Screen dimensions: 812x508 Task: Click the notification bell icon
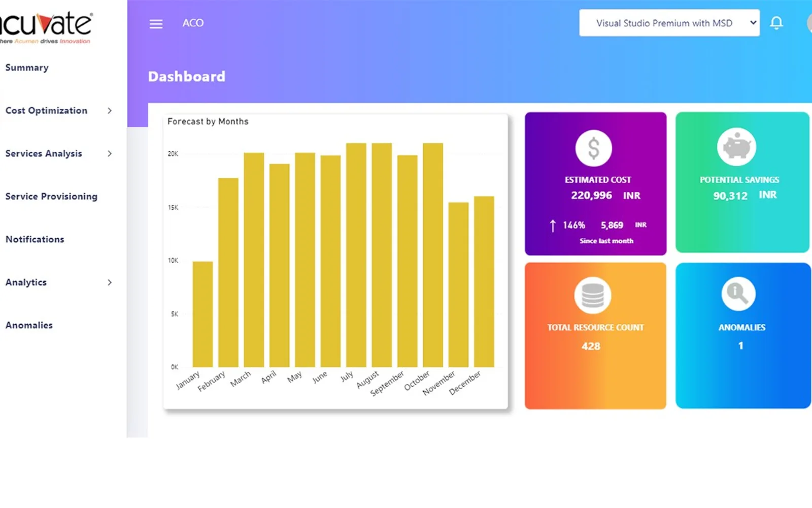[x=776, y=23]
